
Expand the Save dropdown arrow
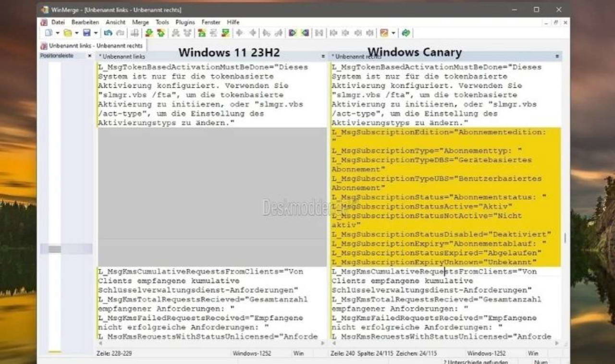96,33
